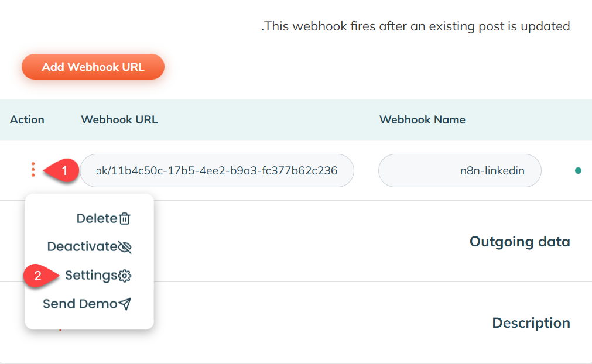The width and height of the screenshot is (592, 364).
Task: Click the red annotation marker numbered 1
Action: tap(64, 171)
